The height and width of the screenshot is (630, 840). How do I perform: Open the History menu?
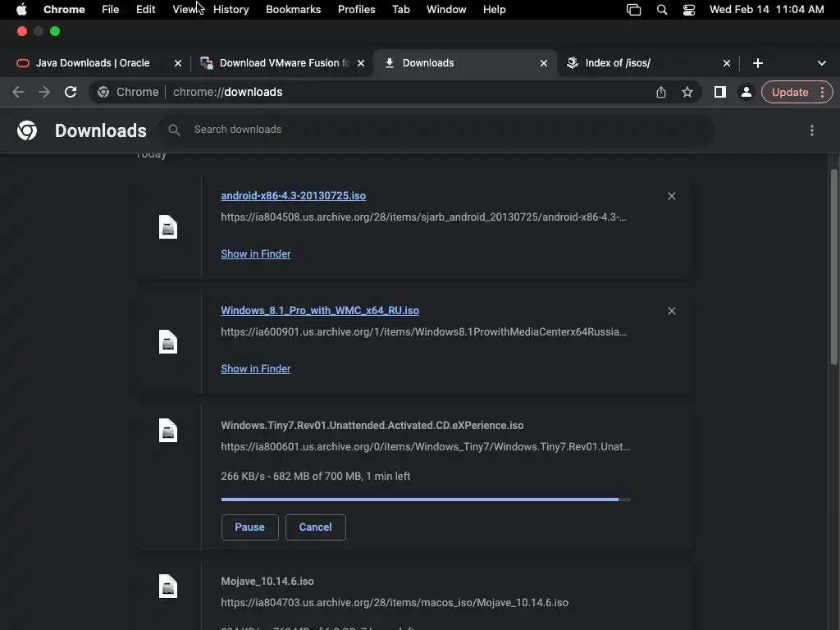[x=231, y=10]
